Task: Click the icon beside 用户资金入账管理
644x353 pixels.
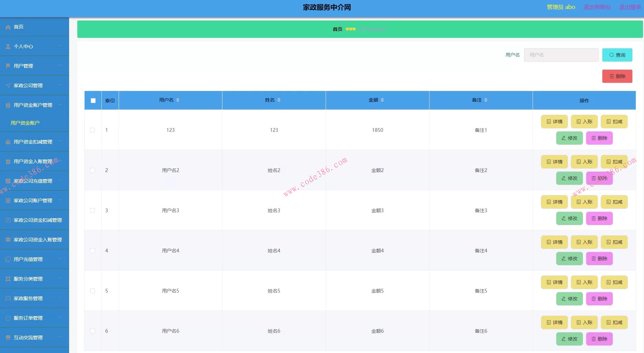Action: (x=8, y=161)
